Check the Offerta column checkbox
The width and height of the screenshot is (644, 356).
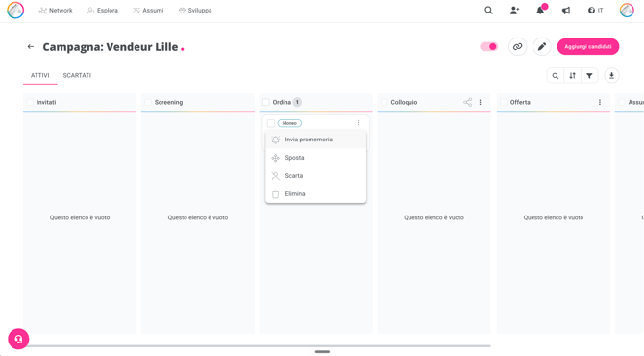(504, 102)
